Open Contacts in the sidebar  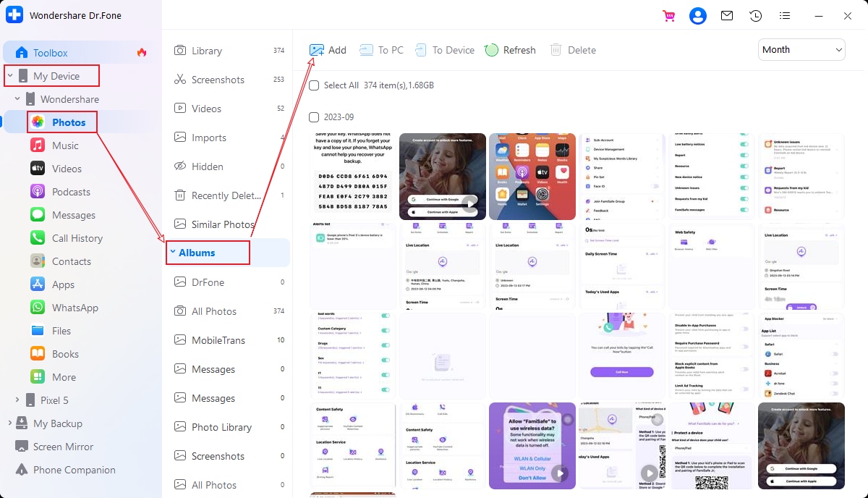71,261
